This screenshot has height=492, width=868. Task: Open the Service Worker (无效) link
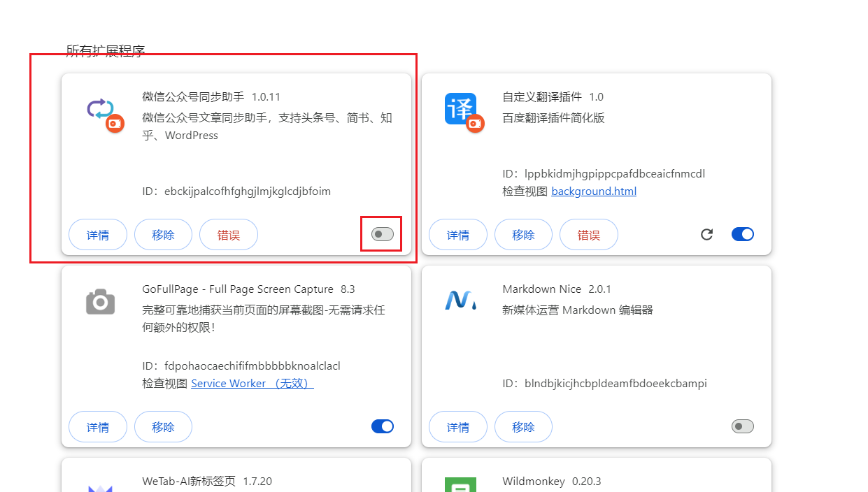252,383
